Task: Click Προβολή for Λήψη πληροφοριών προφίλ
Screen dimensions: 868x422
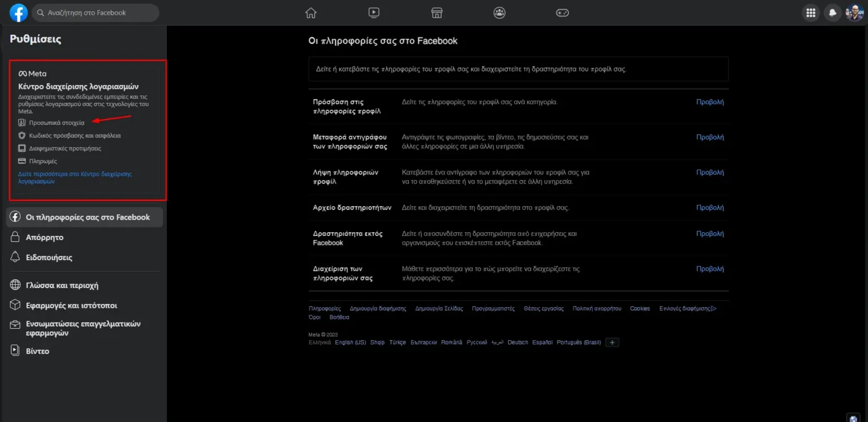Action: pyautogui.click(x=710, y=173)
